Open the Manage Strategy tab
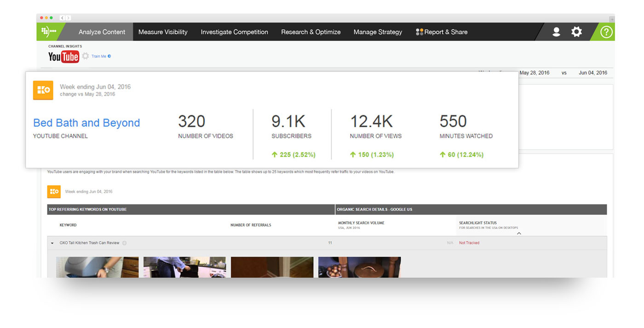 click(378, 32)
